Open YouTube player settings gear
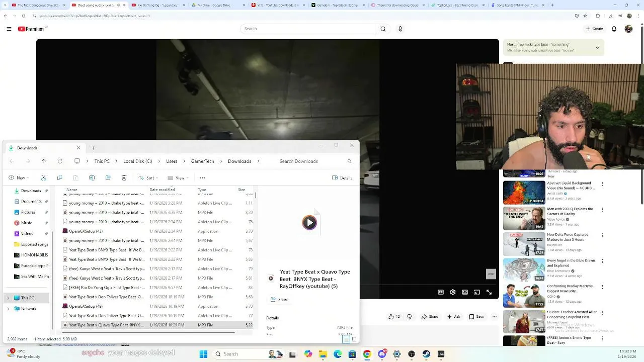 453,292
